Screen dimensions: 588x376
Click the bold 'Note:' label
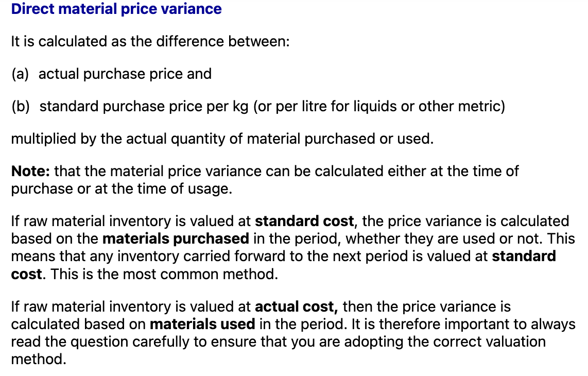click(30, 171)
